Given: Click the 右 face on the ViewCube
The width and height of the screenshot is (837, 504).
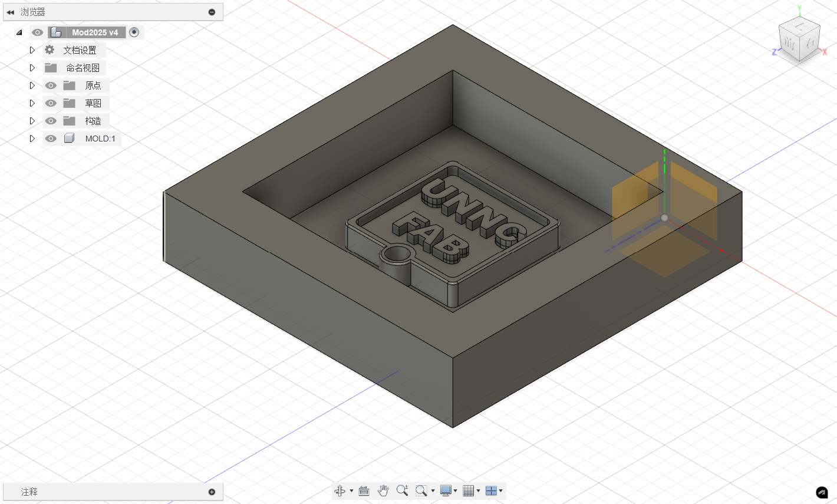Looking at the screenshot, I should (810, 43).
